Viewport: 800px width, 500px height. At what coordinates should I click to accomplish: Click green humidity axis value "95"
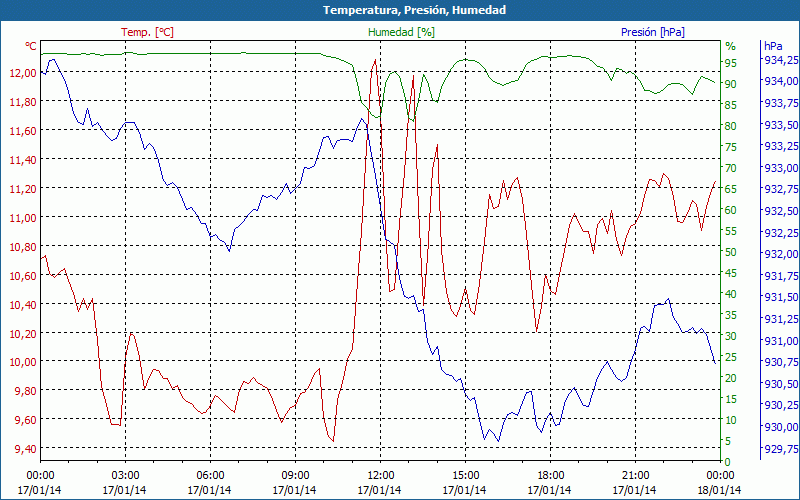[x=731, y=63]
